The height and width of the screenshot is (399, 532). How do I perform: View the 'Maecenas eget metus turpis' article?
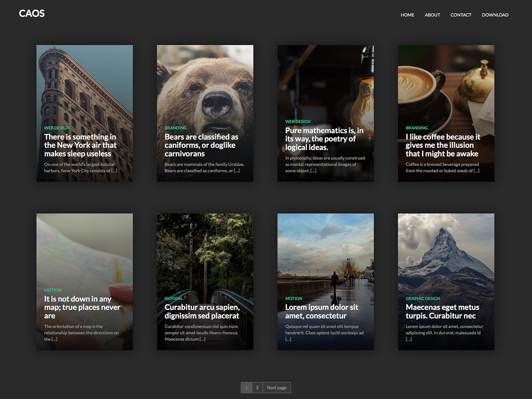pos(442,311)
